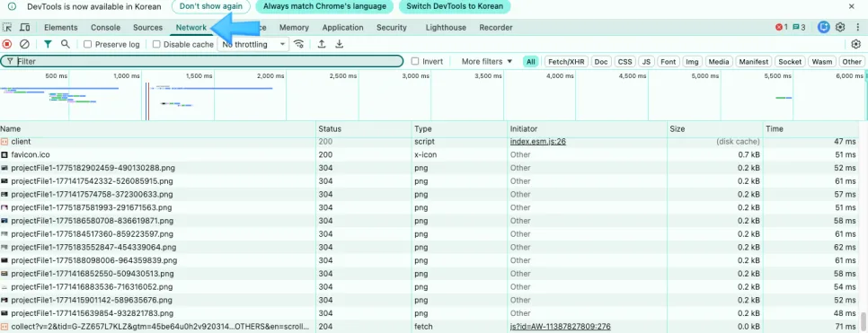
Task: Toggle the Manifest type filter
Action: (x=753, y=61)
